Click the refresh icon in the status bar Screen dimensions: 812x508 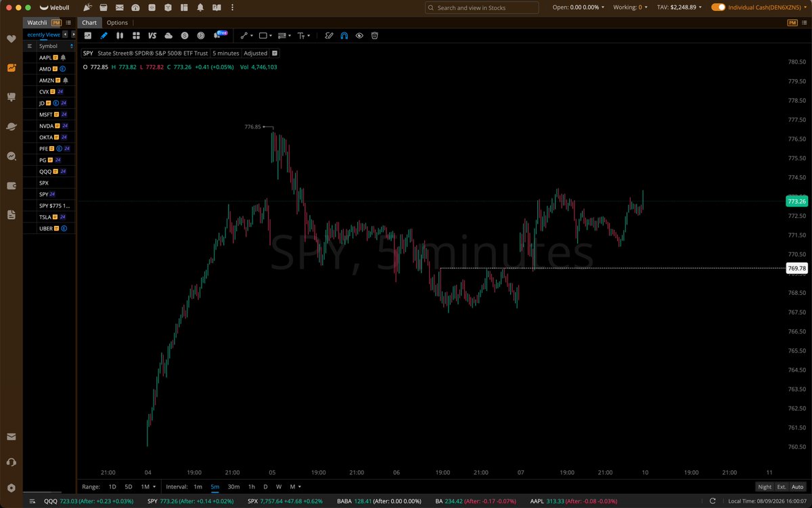713,501
